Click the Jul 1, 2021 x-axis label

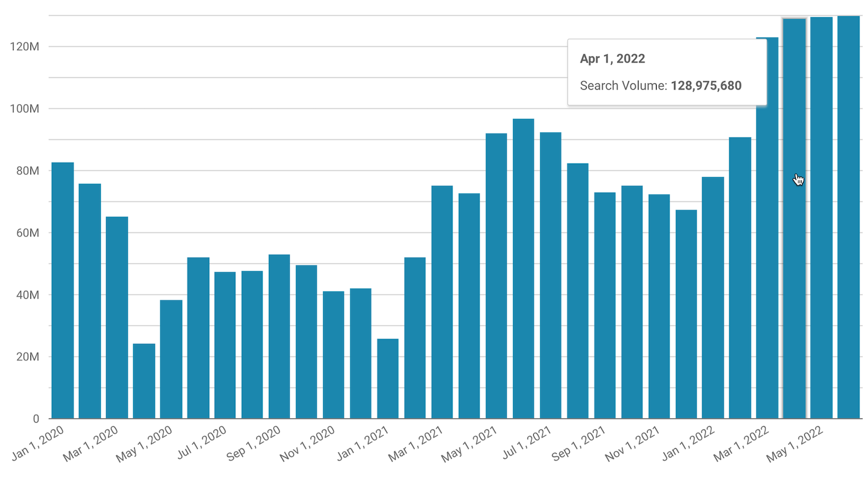pyautogui.click(x=526, y=444)
